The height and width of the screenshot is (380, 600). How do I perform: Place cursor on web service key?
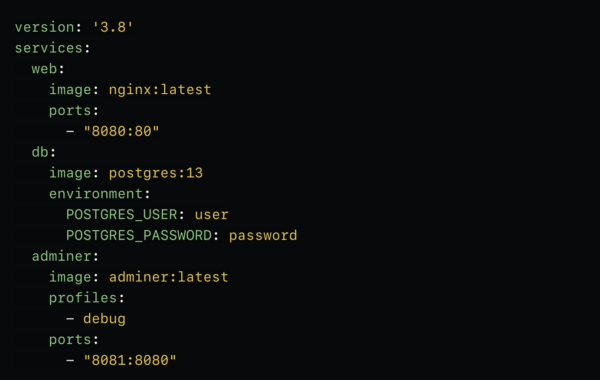pos(44,69)
